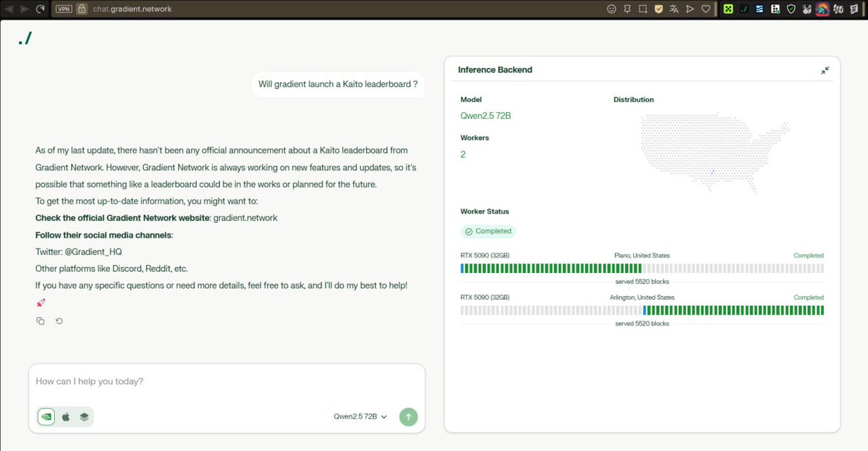Click the US distribution dot map
Image resolution: width=868 pixels, height=451 pixels.
714,153
